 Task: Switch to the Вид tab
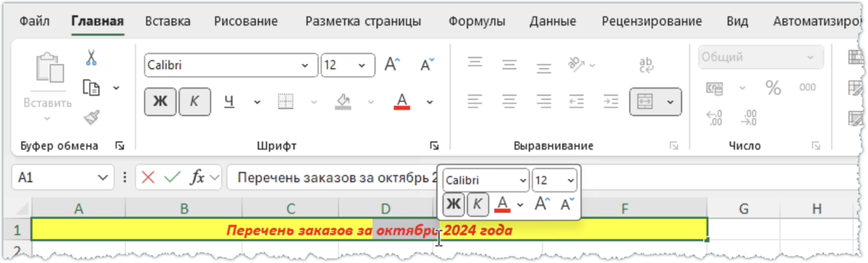[x=737, y=21]
